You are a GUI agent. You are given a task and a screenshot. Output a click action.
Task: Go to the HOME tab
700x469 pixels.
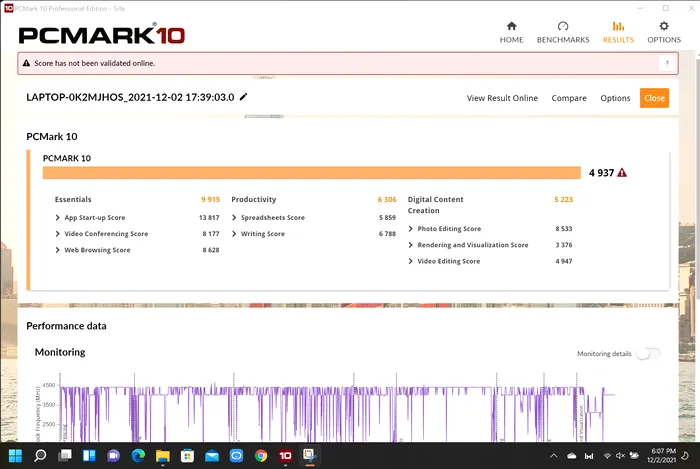(x=511, y=33)
